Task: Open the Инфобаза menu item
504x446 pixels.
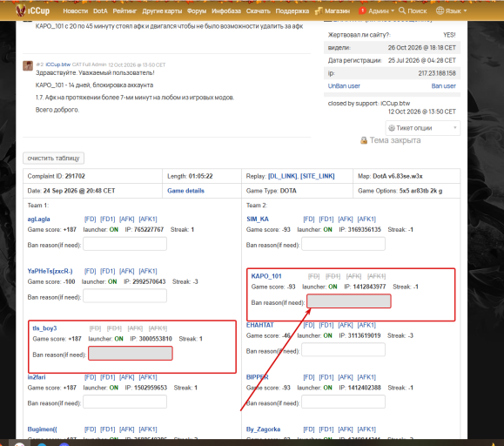Action: tap(226, 11)
